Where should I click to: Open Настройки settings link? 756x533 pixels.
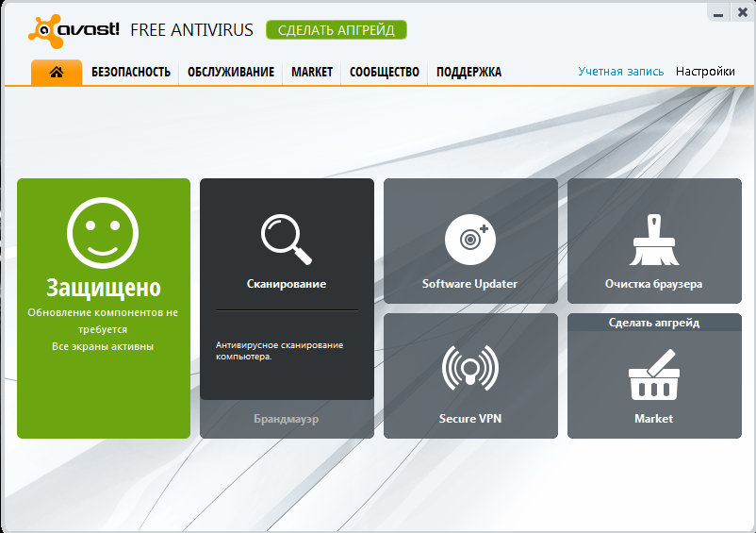705,72
